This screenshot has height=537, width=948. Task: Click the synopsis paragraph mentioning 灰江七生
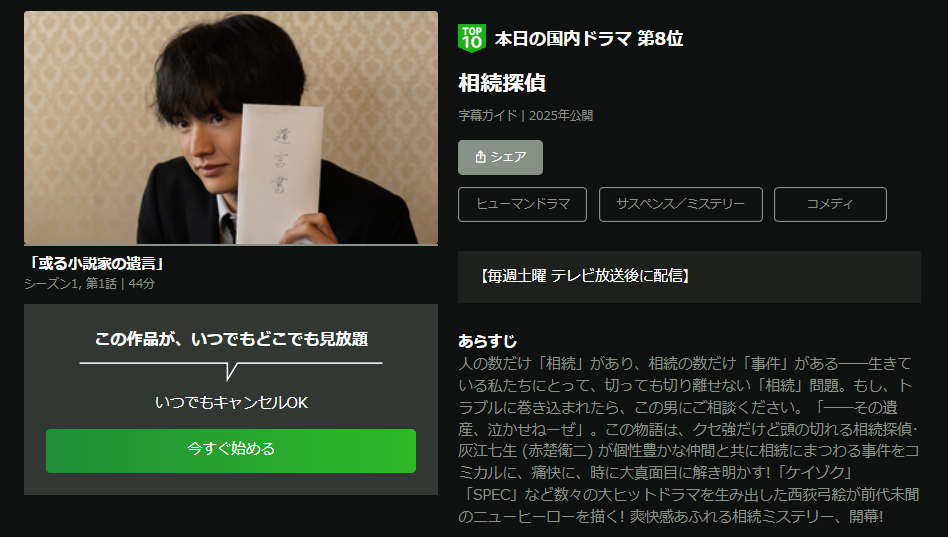point(689,440)
